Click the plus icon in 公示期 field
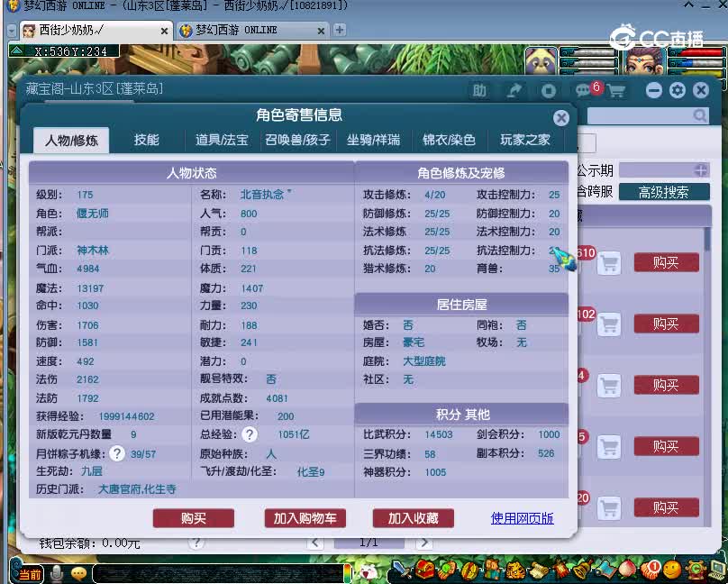 point(701,170)
